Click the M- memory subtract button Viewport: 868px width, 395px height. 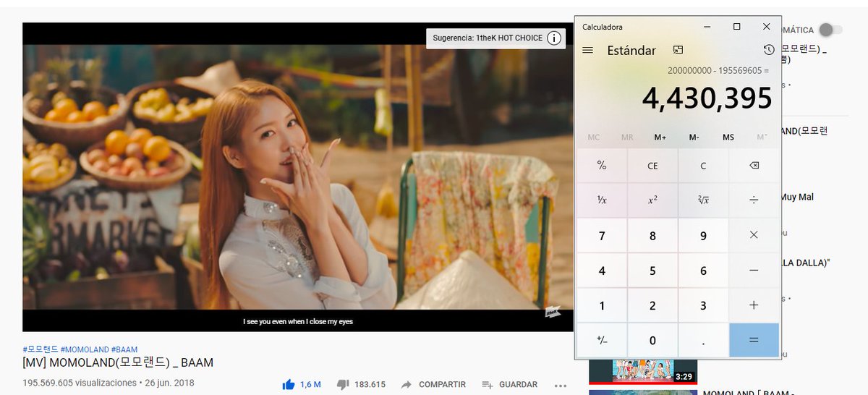pyautogui.click(x=694, y=137)
